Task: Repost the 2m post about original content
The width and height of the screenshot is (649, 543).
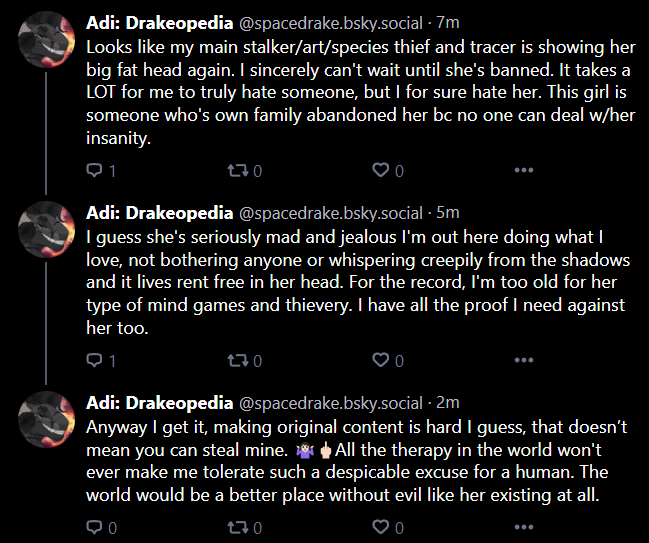Action: (245, 527)
